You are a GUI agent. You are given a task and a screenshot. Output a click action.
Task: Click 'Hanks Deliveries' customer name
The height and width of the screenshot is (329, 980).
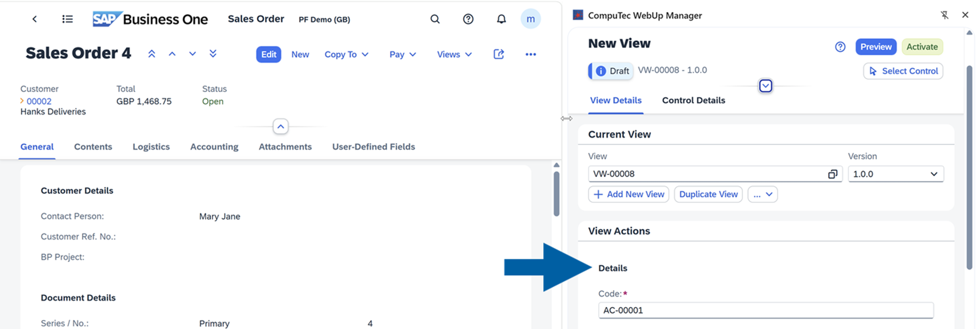(x=53, y=112)
